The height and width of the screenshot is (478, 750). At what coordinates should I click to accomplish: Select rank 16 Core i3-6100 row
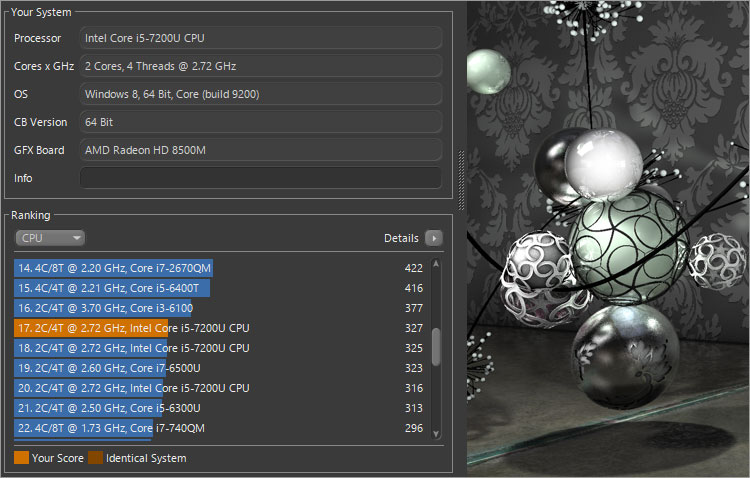pos(220,308)
